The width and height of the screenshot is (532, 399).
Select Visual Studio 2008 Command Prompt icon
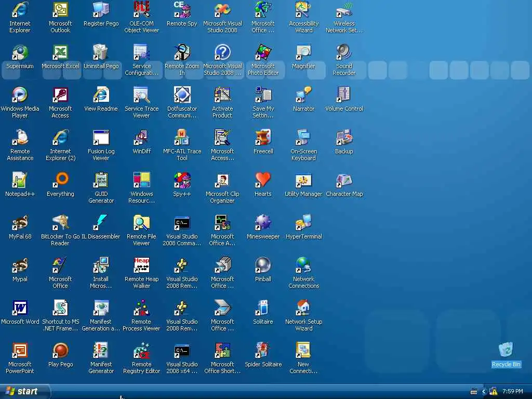point(182,223)
